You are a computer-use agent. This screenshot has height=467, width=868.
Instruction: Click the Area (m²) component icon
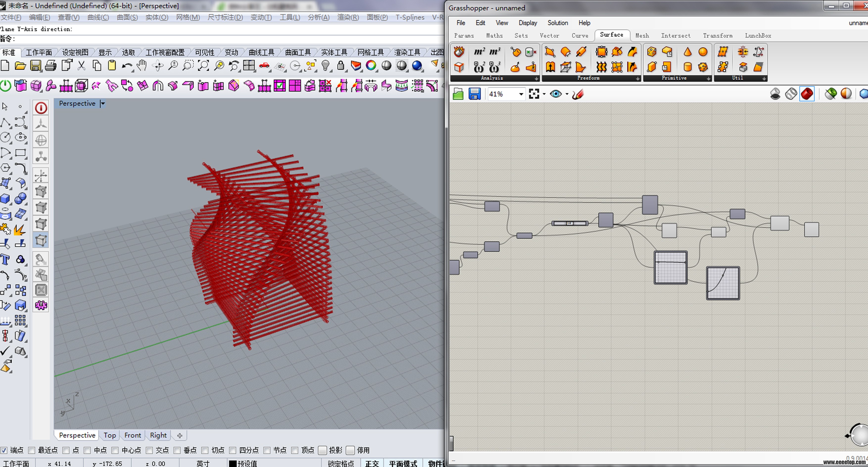pos(479,51)
